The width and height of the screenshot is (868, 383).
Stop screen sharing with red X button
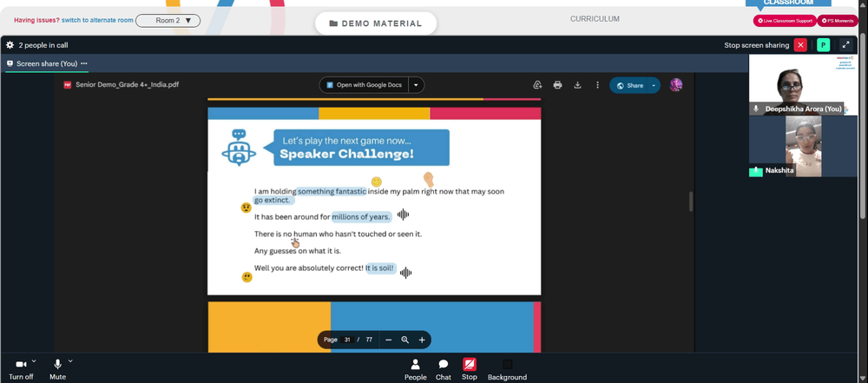pyautogui.click(x=800, y=45)
